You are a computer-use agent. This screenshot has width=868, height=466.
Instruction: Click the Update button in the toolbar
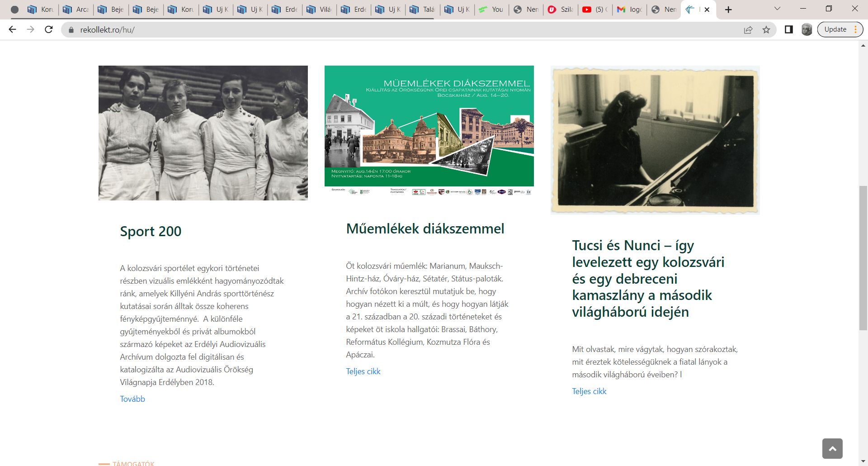835,29
